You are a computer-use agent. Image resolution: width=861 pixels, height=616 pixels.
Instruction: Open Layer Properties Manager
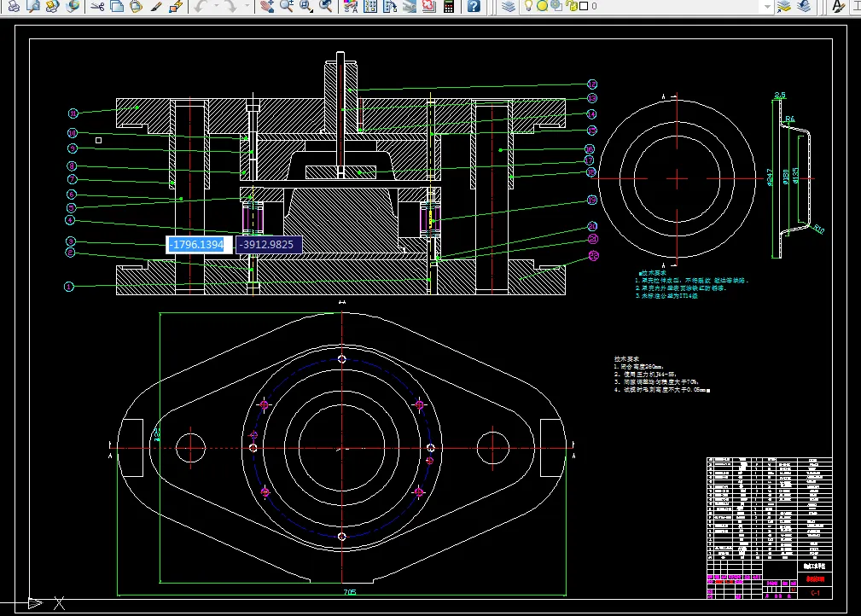[509, 6]
